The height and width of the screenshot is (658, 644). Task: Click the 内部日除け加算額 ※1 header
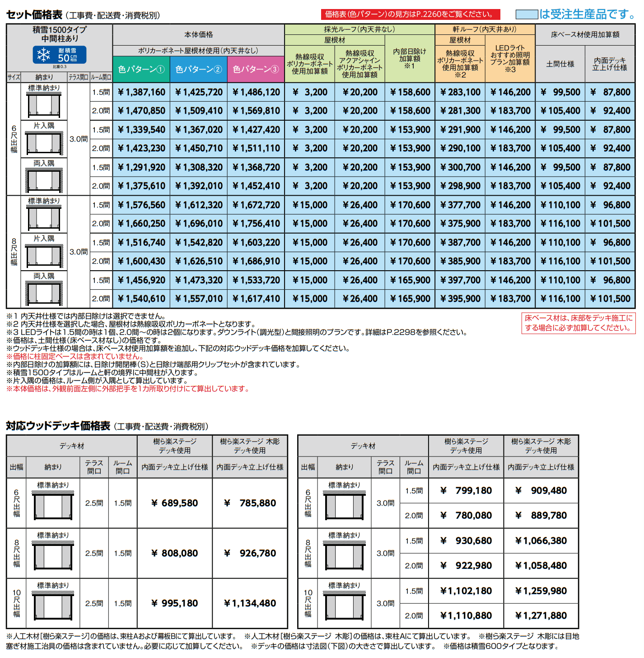coord(410,59)
